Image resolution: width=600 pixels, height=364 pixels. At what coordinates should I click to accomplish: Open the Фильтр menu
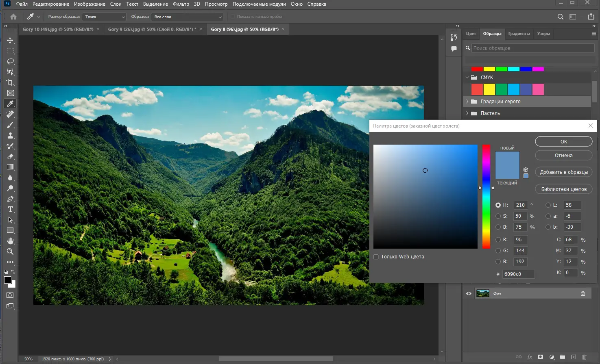181,4
